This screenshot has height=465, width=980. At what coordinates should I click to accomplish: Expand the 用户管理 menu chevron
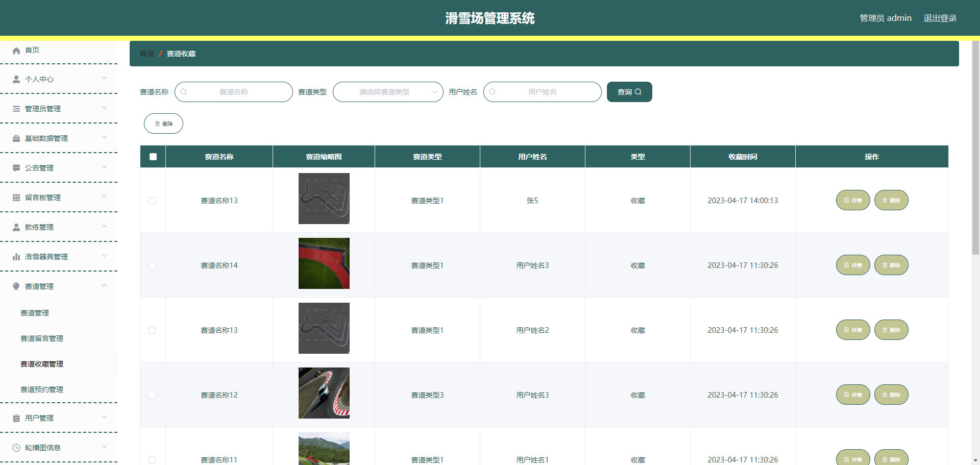tap(104, 417)
